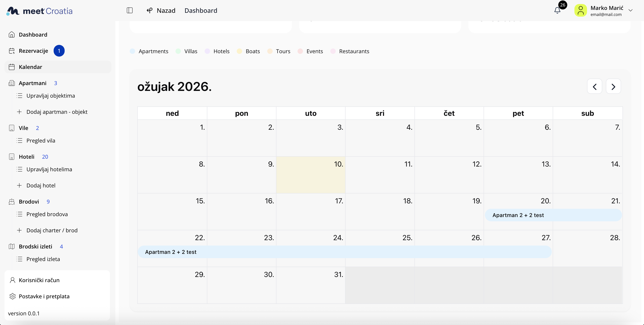Image resolution: width=644 pixels, height=325 pixels.
Task: Expand the Marko Marić account dropdown
Action: point(631,11)
